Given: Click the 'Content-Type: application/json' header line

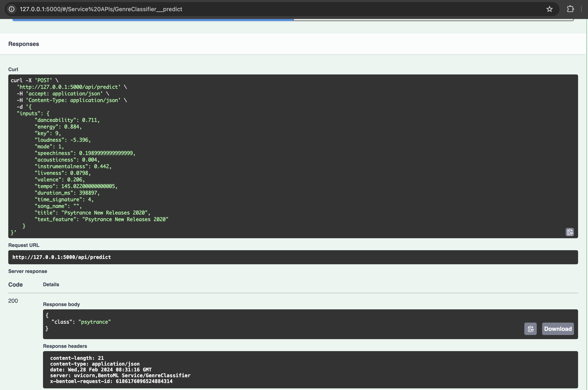Looking at the screenshot, I should (x=72, y=100).
